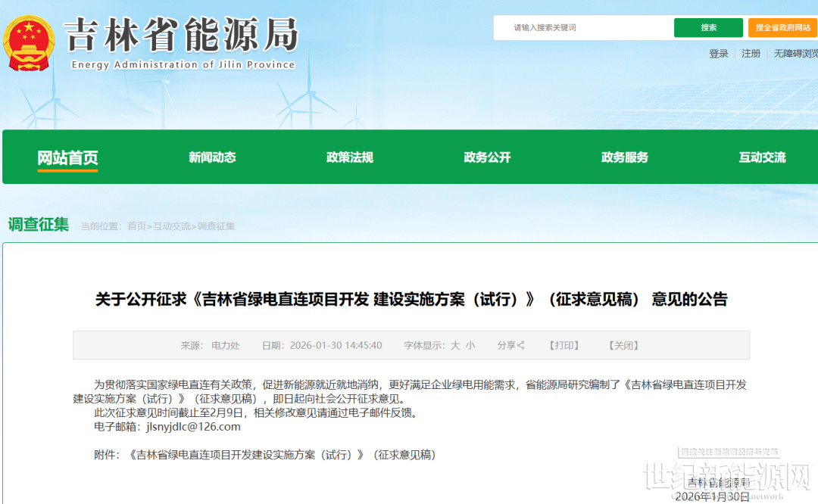Open the 政务服务 navigation tab

click(x=625, y=157)
